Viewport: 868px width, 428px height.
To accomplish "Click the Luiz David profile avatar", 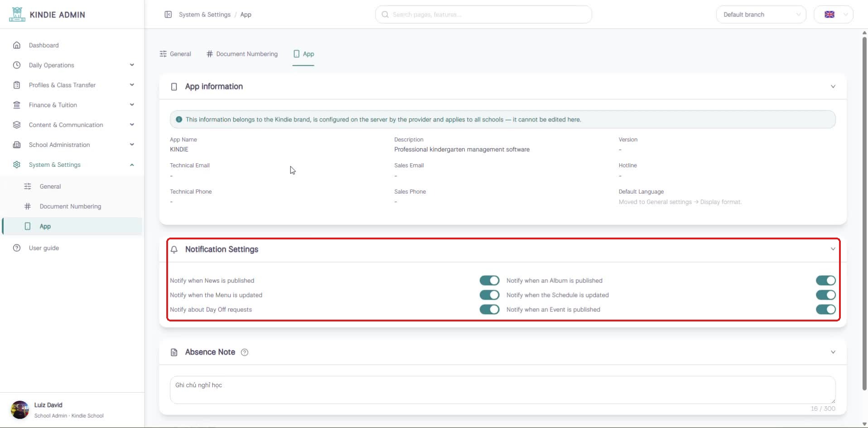I will pos(20,410).
